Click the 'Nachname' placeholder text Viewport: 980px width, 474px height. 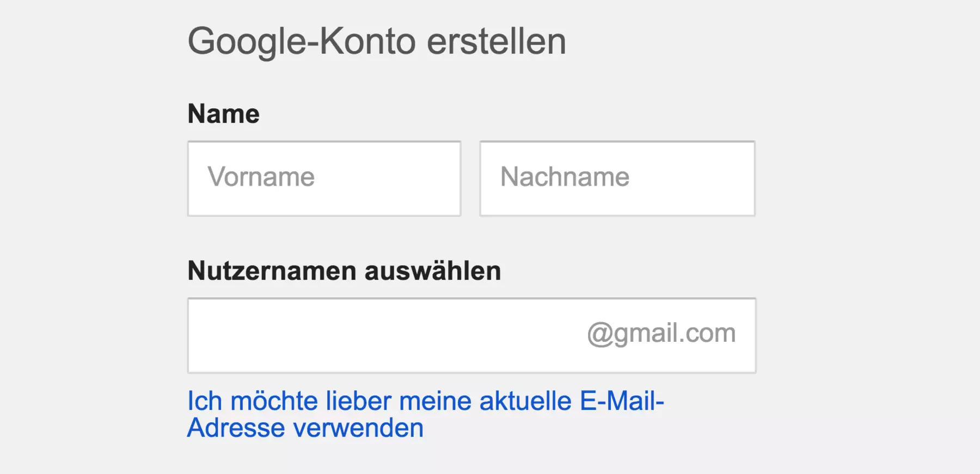(565, 177)
